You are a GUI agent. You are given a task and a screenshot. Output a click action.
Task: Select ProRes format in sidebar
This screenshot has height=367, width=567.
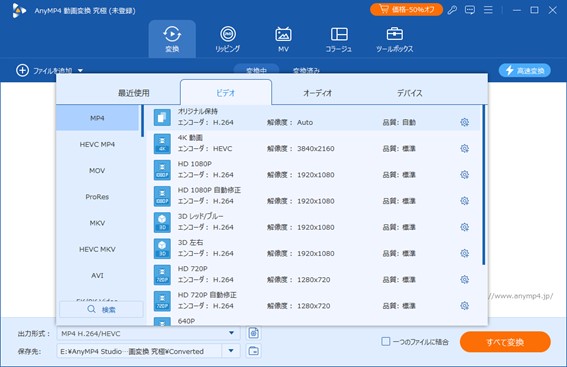click(x=97, y=197)
